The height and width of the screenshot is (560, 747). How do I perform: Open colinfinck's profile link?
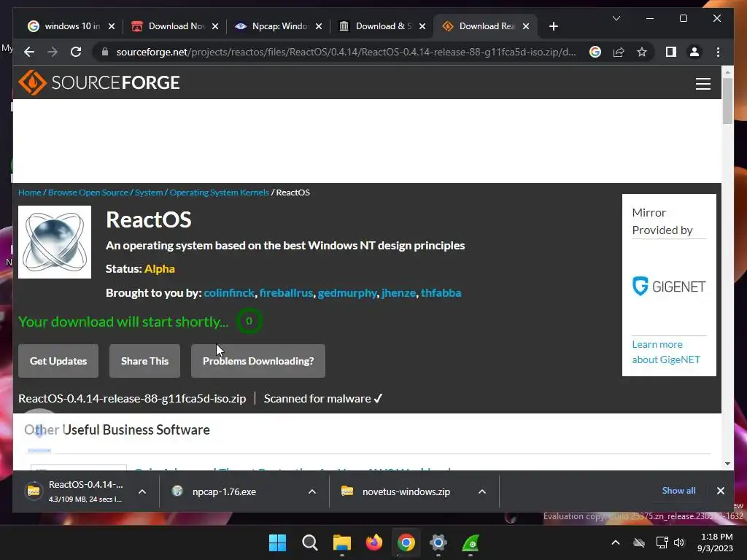229,293
